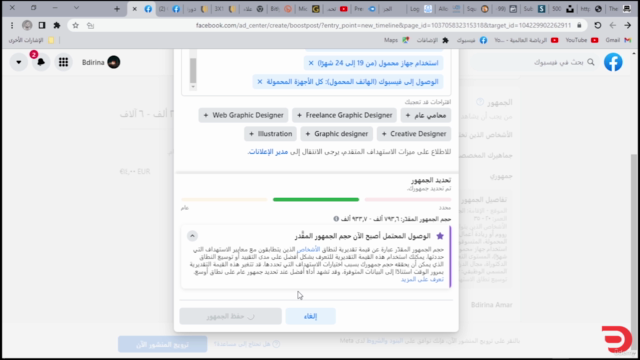Click the browser's left-pointing navigation arrow
Screen dimensions: 640x360
[613, 25]
